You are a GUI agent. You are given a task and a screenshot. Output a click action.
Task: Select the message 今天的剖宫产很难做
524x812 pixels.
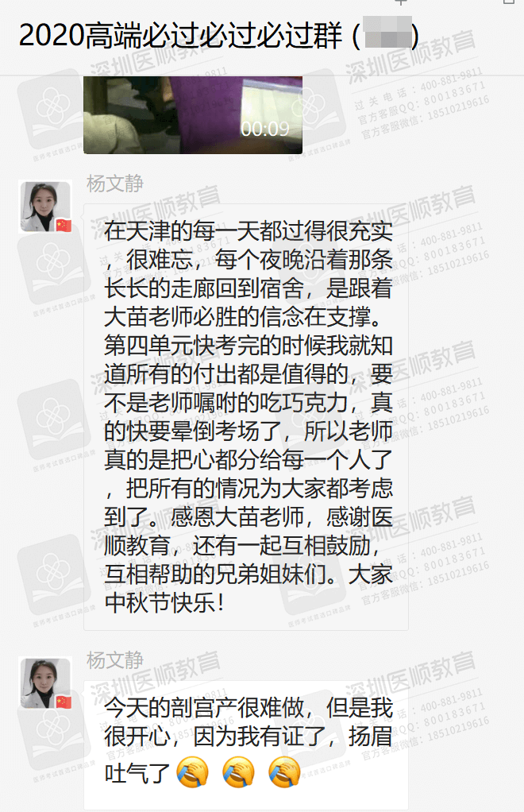click(246, 745)
